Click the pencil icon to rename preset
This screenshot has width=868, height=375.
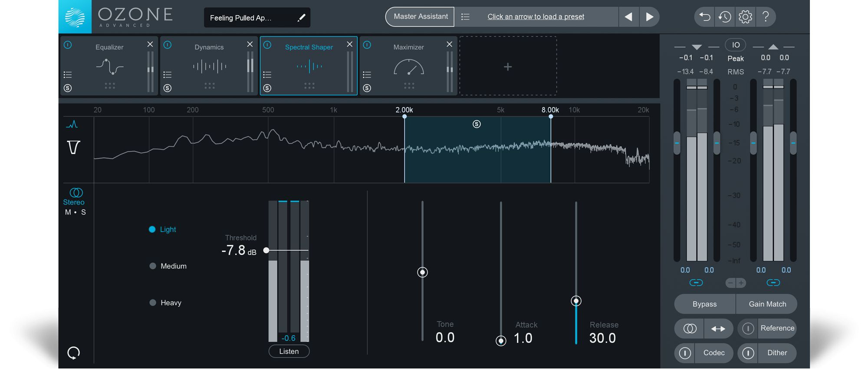pos(301,18)
